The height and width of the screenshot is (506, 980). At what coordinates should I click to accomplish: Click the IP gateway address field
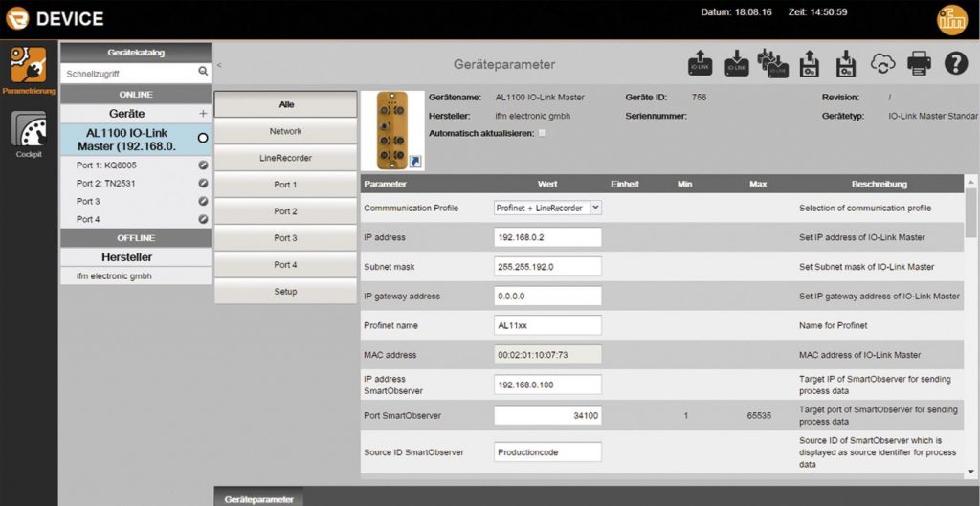(x=547, y=297)
